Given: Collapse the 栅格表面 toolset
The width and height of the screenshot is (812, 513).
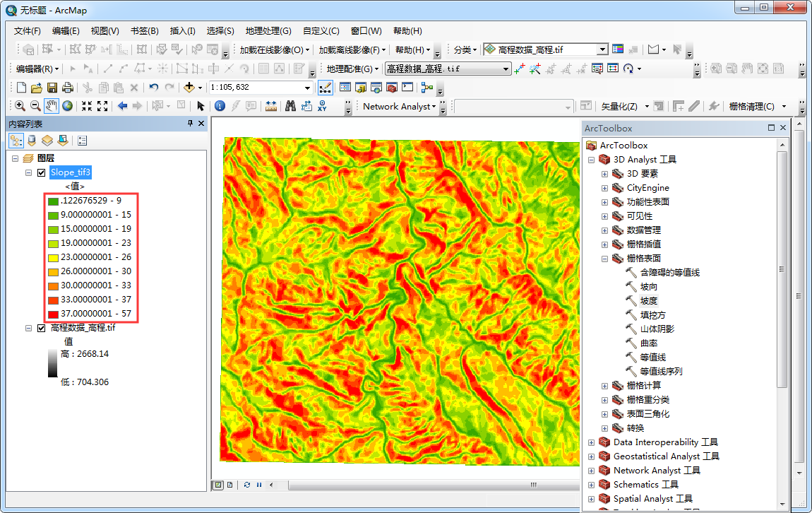Looking at the screenshot, I should pyautogui.click(x=604, y=259).
